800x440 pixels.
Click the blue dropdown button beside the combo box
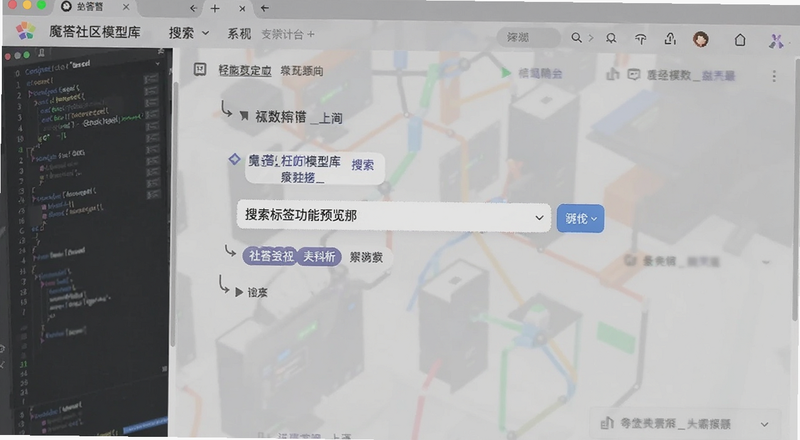coord(580,218)
